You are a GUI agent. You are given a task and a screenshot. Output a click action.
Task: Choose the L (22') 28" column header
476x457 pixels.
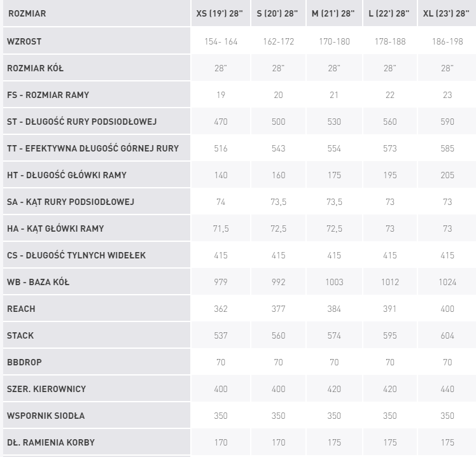tap(390, 13)
